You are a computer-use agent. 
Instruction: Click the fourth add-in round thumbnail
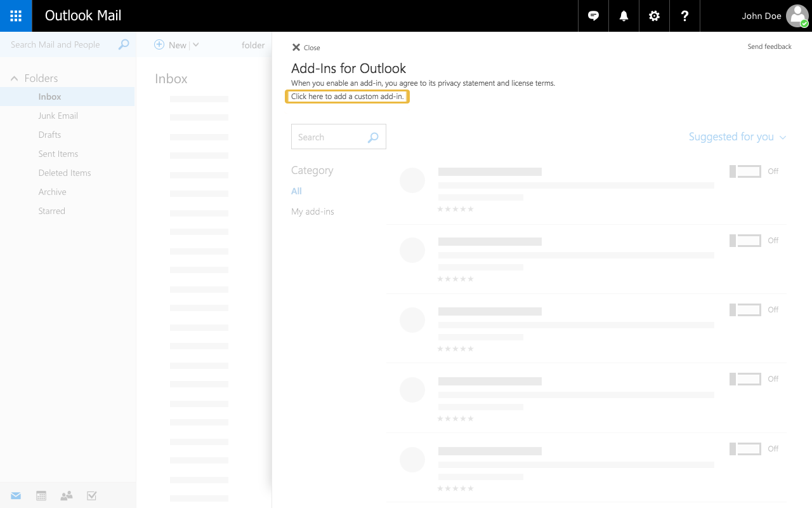tap(412, 391)
